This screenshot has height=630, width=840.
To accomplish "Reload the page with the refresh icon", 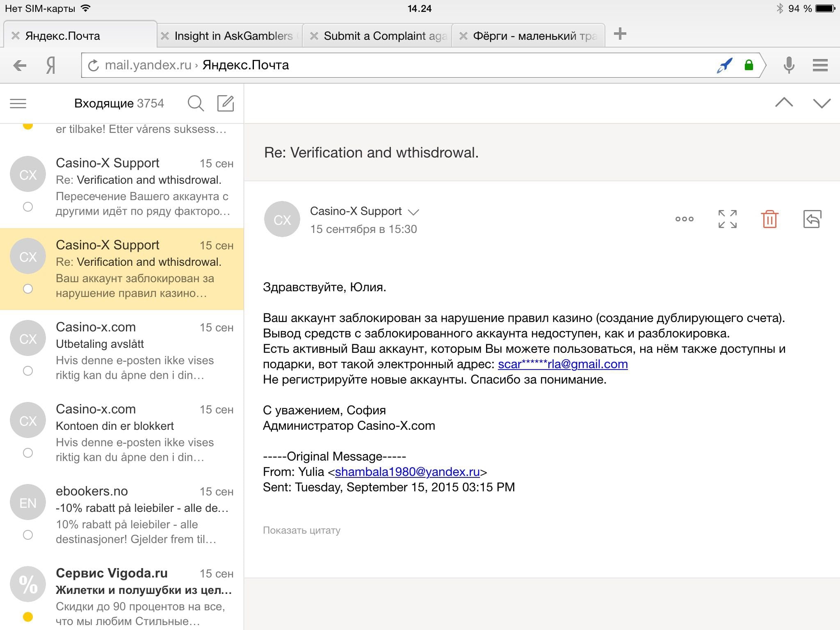I will 94,65.
